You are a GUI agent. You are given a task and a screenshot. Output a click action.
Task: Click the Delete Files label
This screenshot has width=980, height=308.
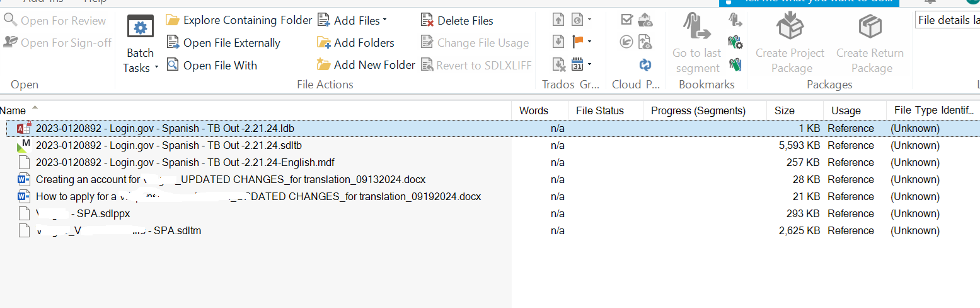[x=466, y=21]
